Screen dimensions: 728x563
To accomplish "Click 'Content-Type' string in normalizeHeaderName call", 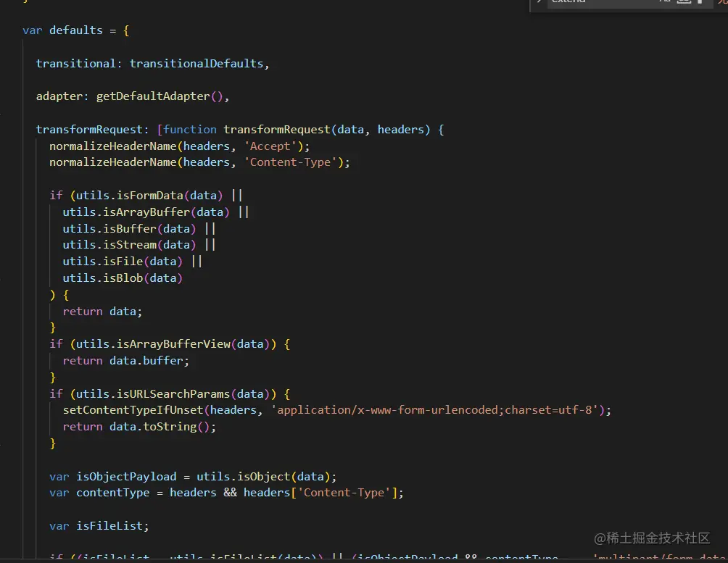I will coord(290,162).
